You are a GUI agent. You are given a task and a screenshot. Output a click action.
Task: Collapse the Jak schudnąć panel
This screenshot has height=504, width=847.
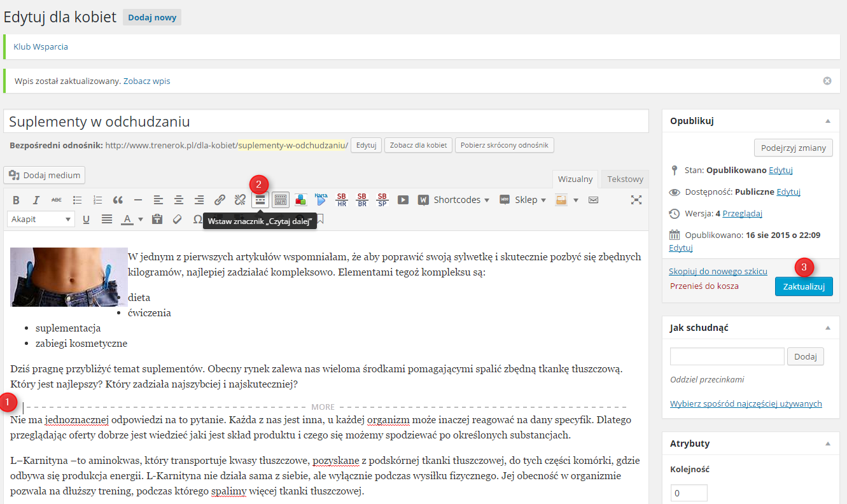(828, 328)
